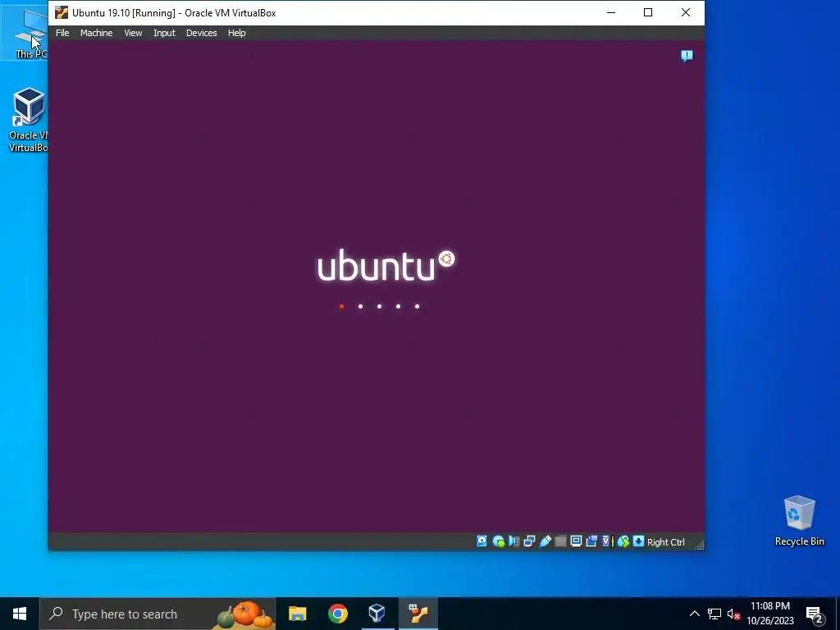
Task: Click the hard disk activity indicator
Action: [482, 541]
